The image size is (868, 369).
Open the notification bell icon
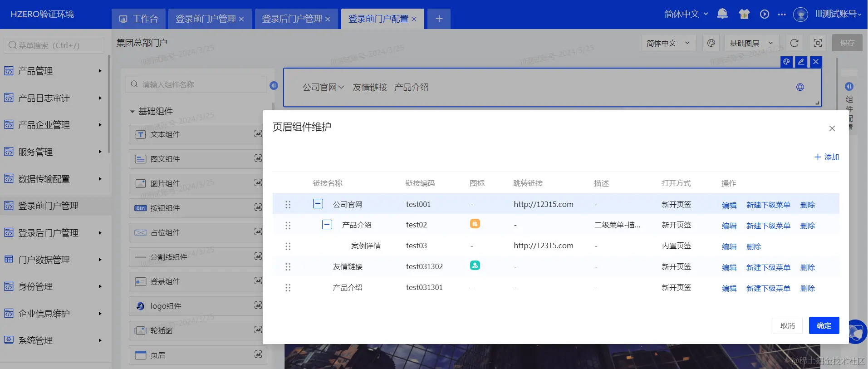[722, 14]
